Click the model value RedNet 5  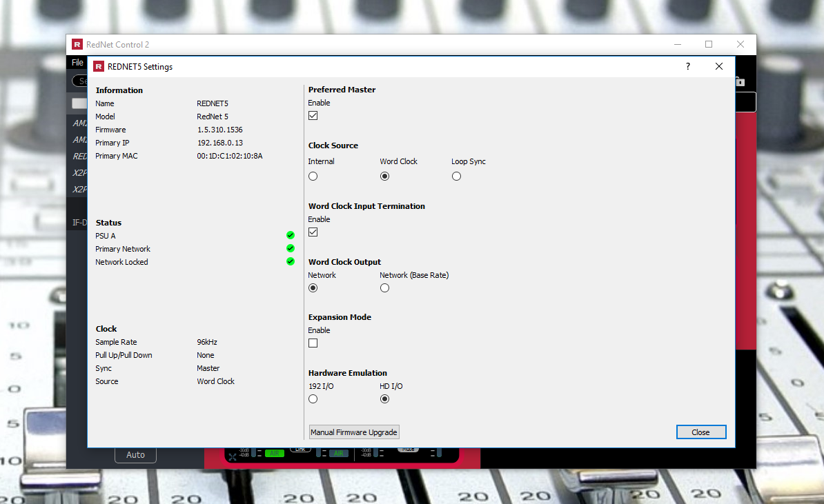coord(213,117)
